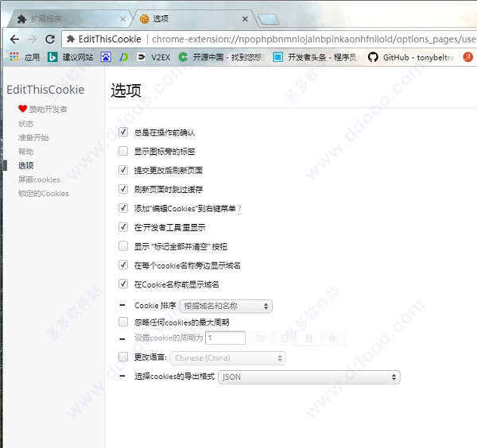Select 时 period unit button

point(261,338)
